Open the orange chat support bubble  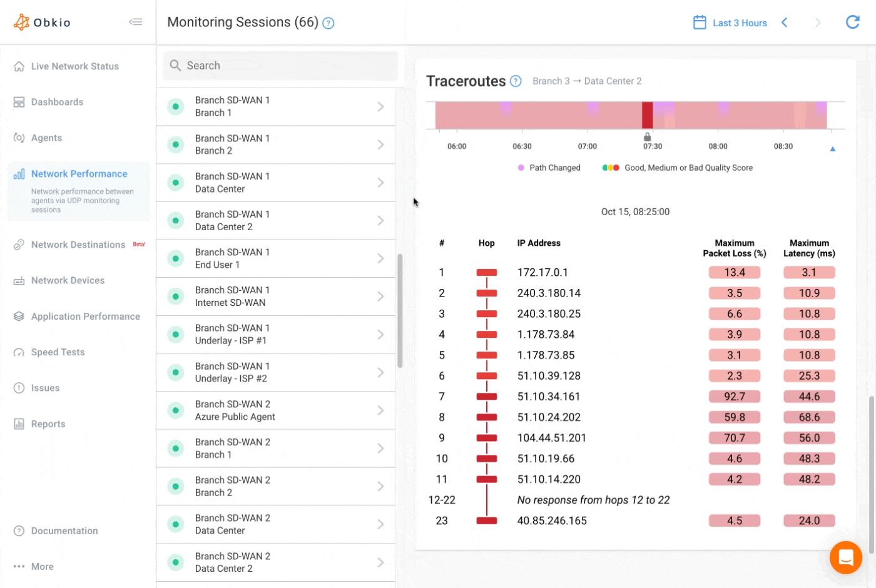click(846, 557)
